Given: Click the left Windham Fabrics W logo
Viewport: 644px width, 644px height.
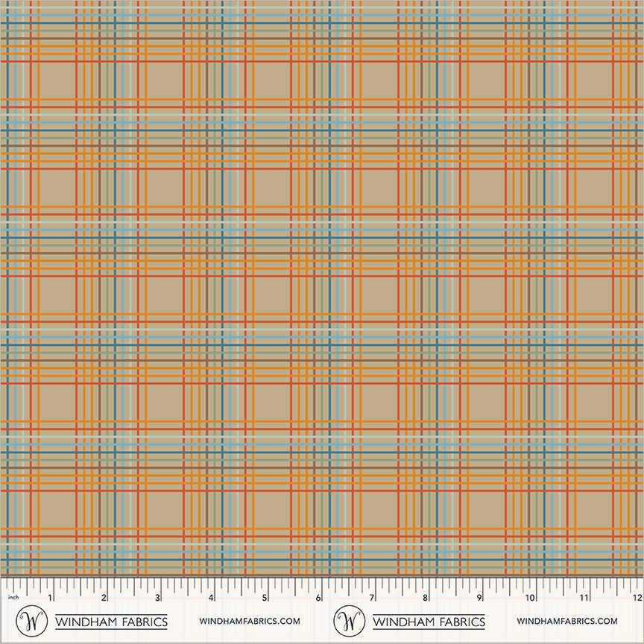Looking at the screenshot, I should [31, 621].
